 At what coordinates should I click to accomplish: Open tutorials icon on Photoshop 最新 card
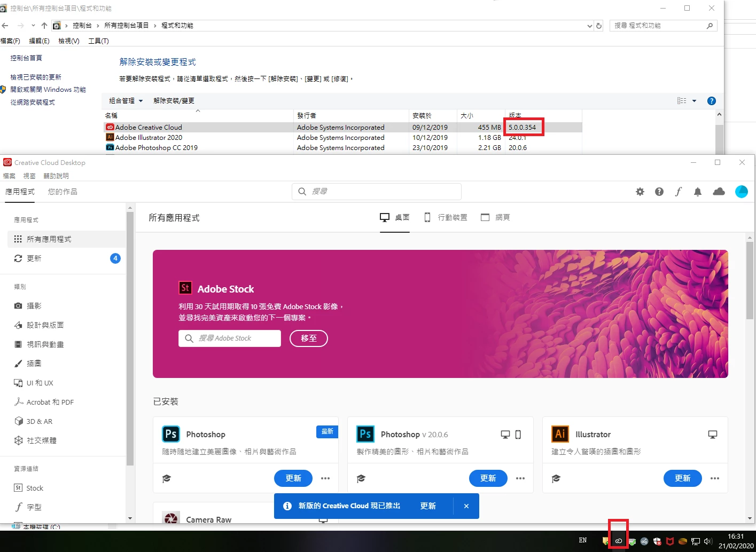pyautogui.click(x=167, y=478)
